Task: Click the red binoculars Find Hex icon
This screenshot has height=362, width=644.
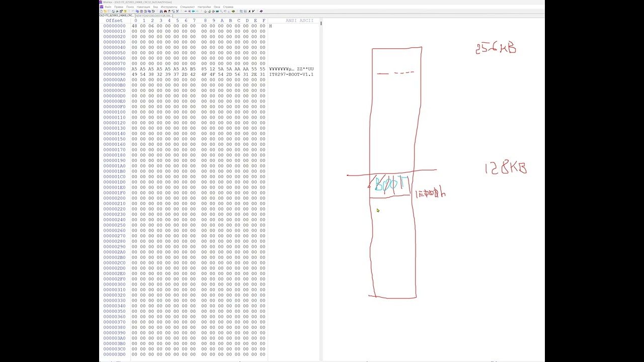Action: coord(165,11)
